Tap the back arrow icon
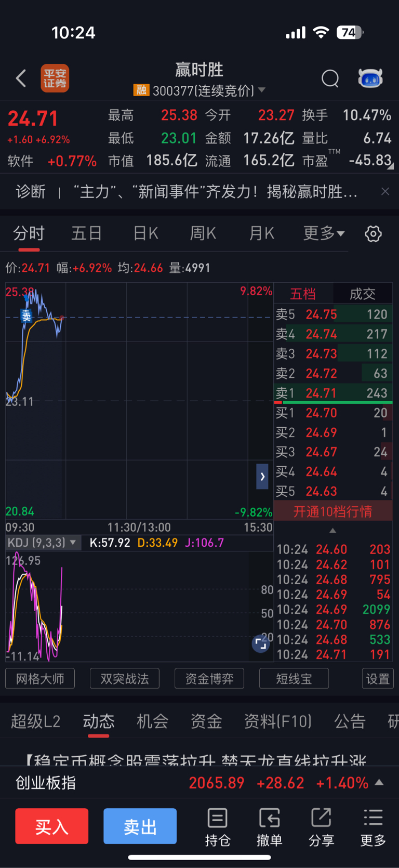399x868 pixels. [x=21, y=78]
